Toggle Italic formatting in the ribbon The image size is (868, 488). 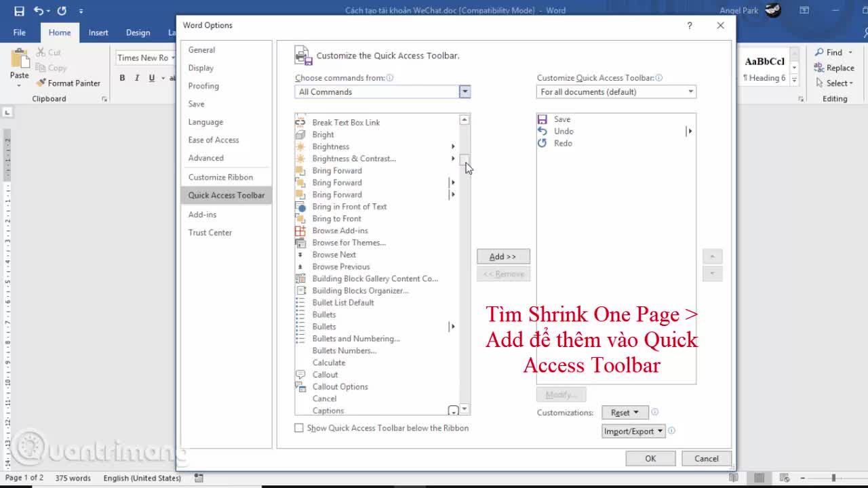click(x=137, y=78)
